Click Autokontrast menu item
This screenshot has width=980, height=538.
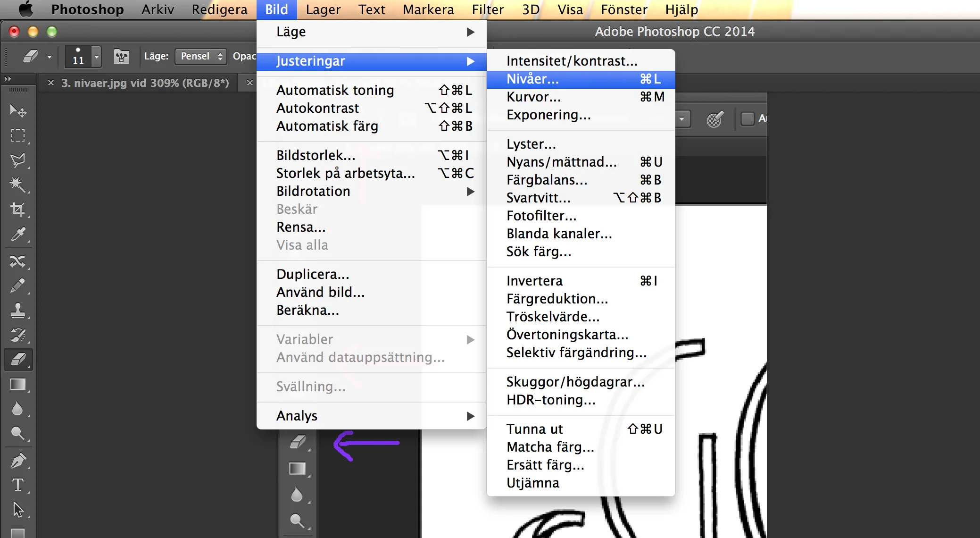372,108
